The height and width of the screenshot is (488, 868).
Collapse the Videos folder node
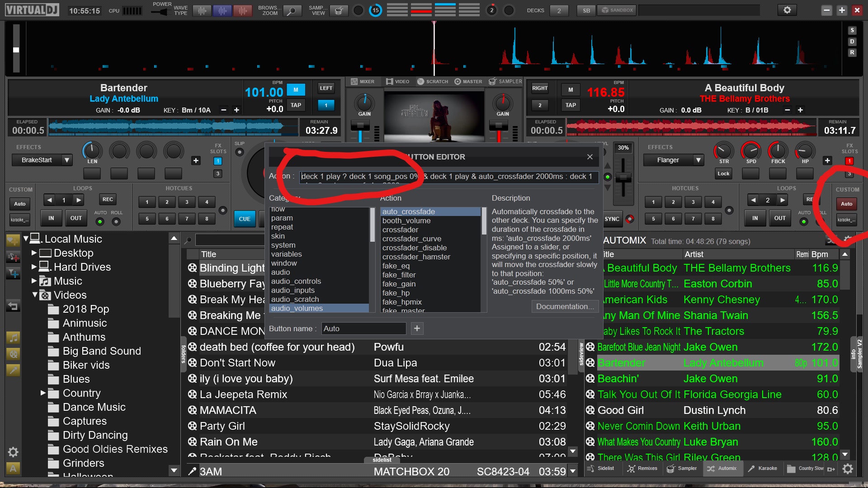click(35, 295)
